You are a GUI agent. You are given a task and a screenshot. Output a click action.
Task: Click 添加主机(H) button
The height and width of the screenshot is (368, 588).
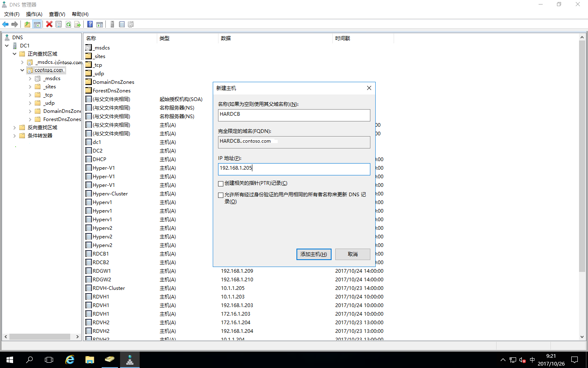(314, 254)
